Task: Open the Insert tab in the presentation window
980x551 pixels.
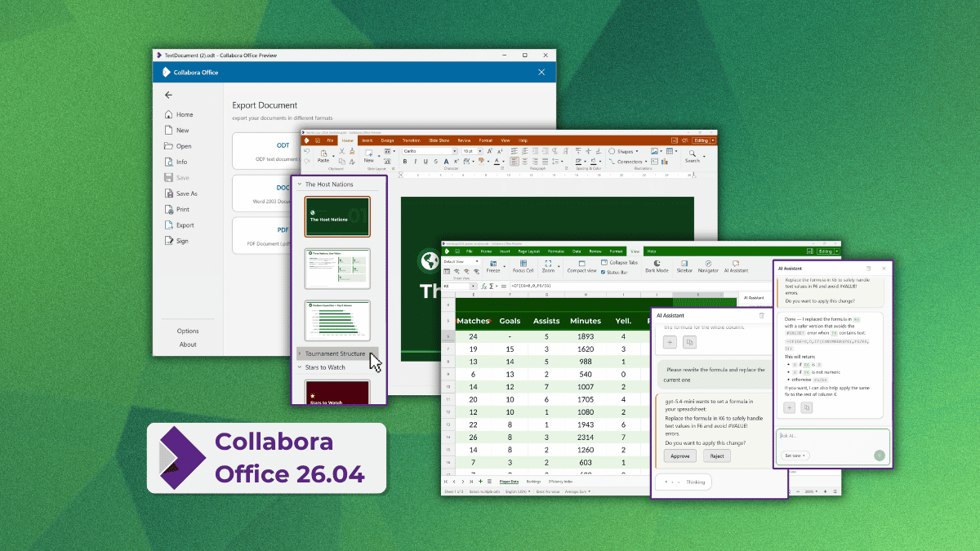Action: coord(367,140)
